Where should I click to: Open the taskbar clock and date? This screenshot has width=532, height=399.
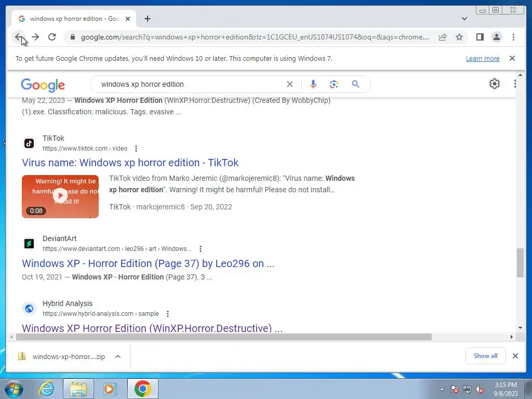click(x=506, y=389)
